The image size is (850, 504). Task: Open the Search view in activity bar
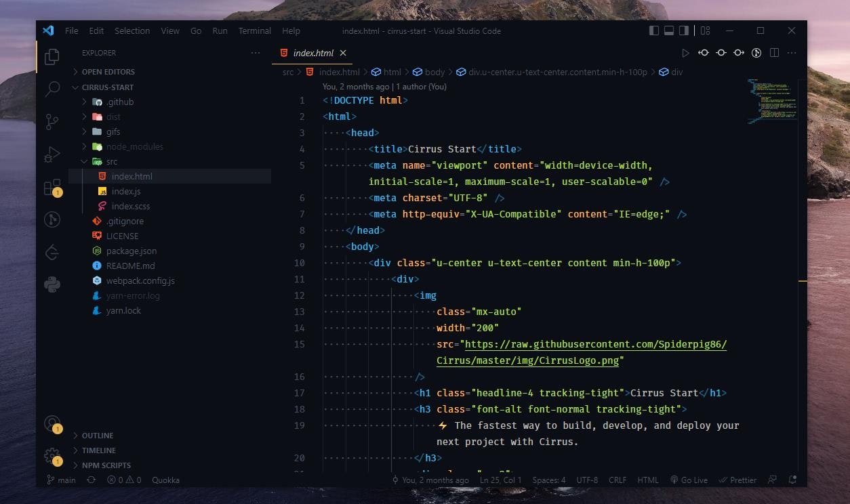(x=52, y=89)
